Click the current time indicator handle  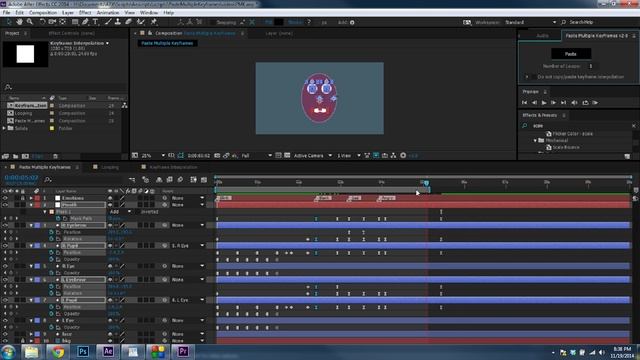tap(426, 183)
